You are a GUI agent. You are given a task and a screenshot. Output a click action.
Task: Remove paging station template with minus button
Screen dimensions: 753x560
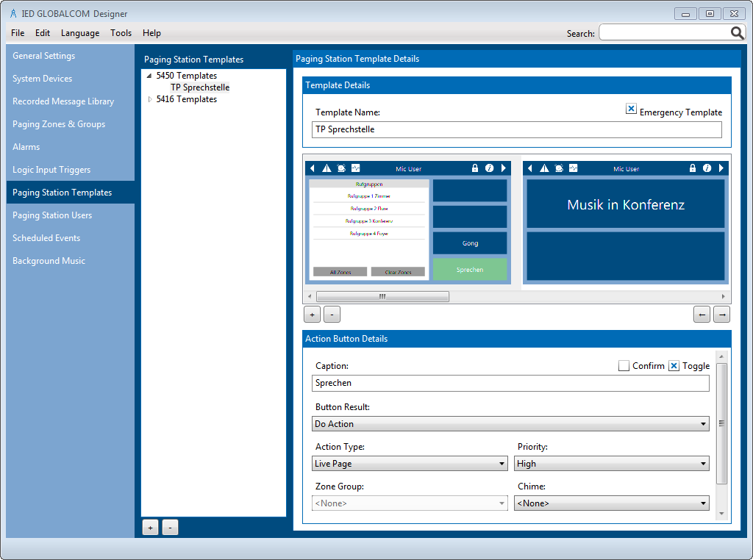coord(170,527)
